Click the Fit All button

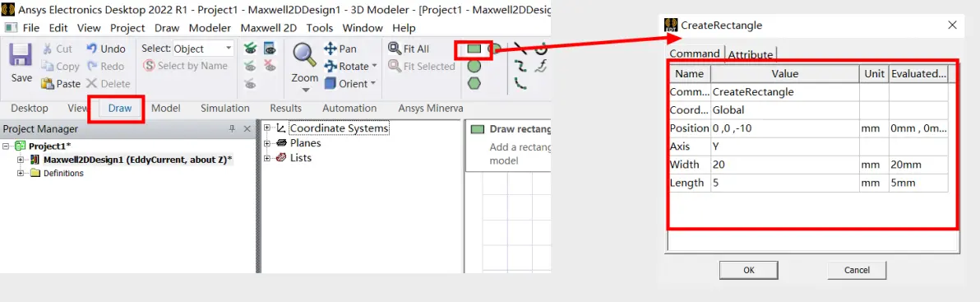tap(409, 49)
